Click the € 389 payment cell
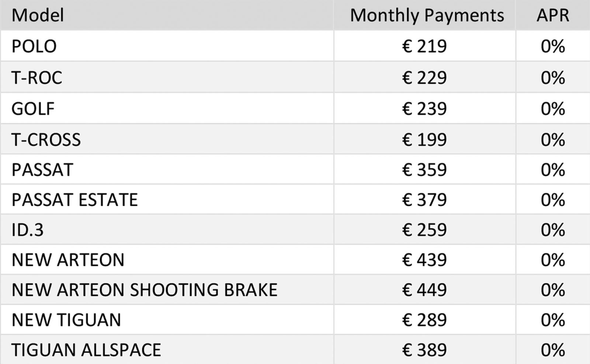The width and height of the screenshot is (590, 364). click(x=425, y=350)
